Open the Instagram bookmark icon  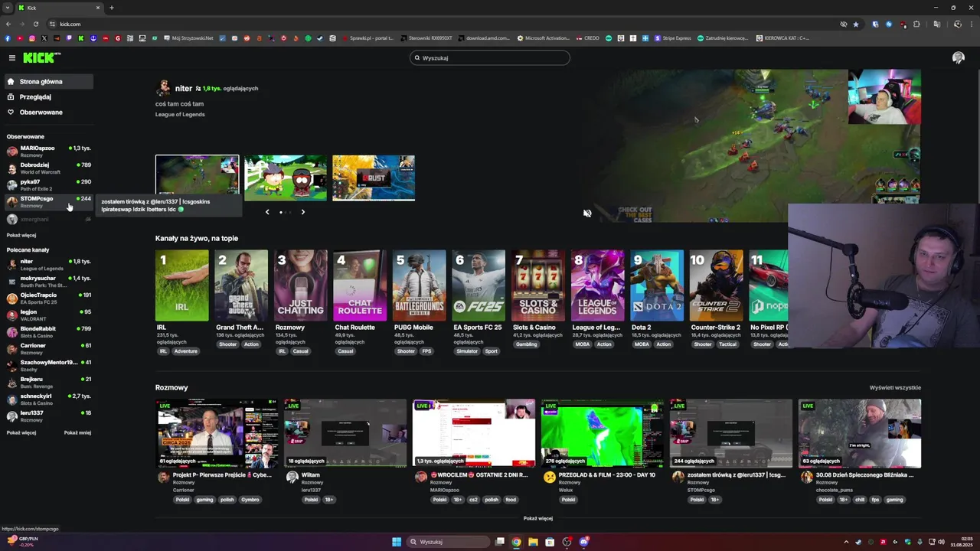tap(32, 38)
